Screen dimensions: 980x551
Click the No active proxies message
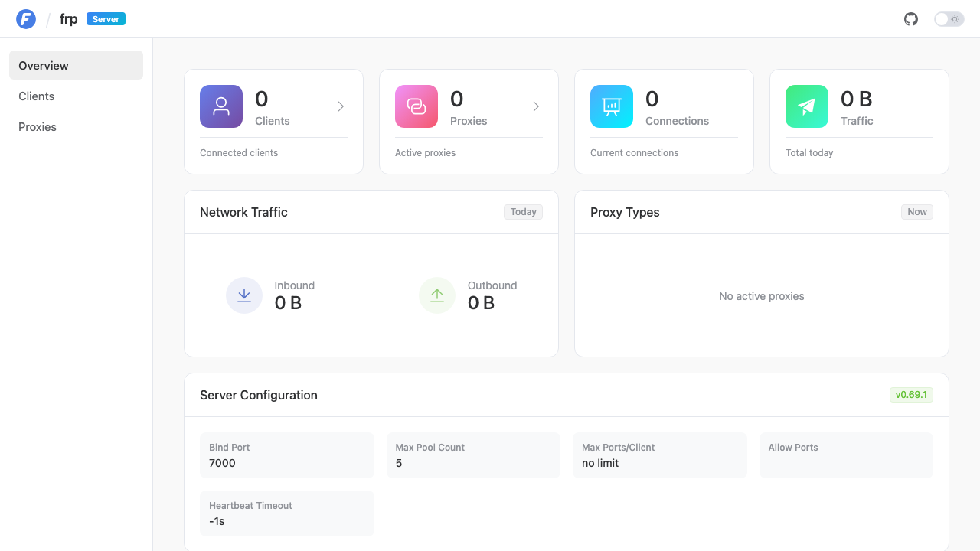pyautogui.click(x=762, y=296)
